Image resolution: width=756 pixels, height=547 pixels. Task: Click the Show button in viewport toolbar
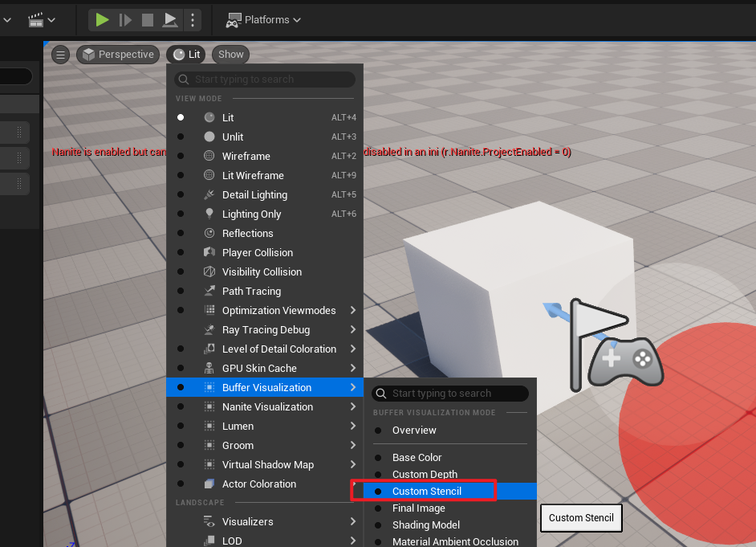(x=230, y=55)
